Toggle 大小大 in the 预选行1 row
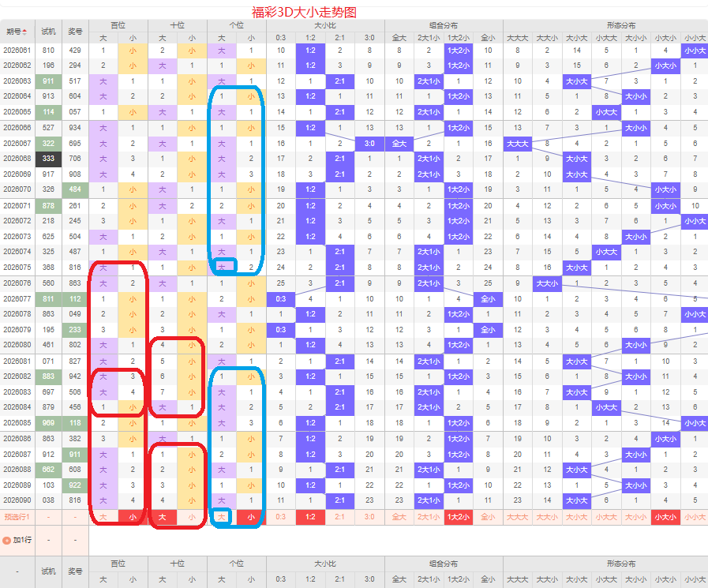This screenshot has width=708, height=588. point(577,517)
